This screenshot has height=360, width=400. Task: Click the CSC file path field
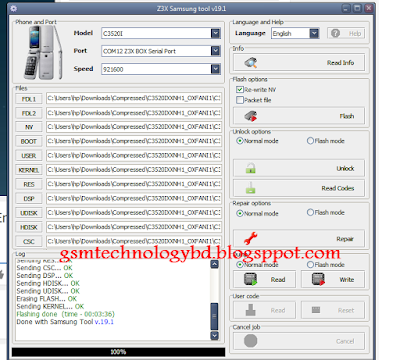coord(134,241)
